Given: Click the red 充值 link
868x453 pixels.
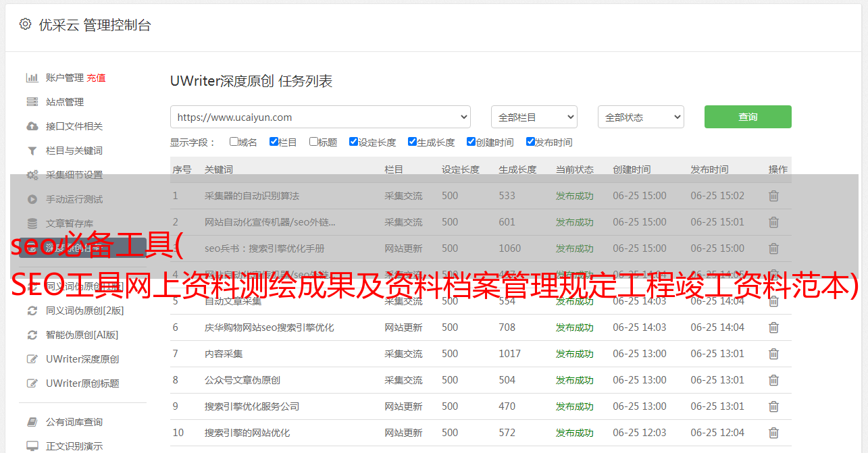Looking at the screenshot, I should point(96,78).
